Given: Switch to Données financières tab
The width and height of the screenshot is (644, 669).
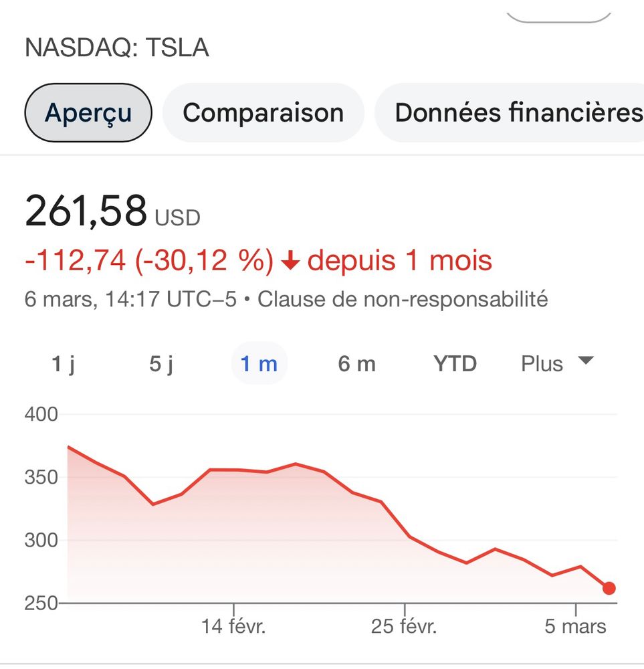Looking at the screenshot, I should (510, 112).
